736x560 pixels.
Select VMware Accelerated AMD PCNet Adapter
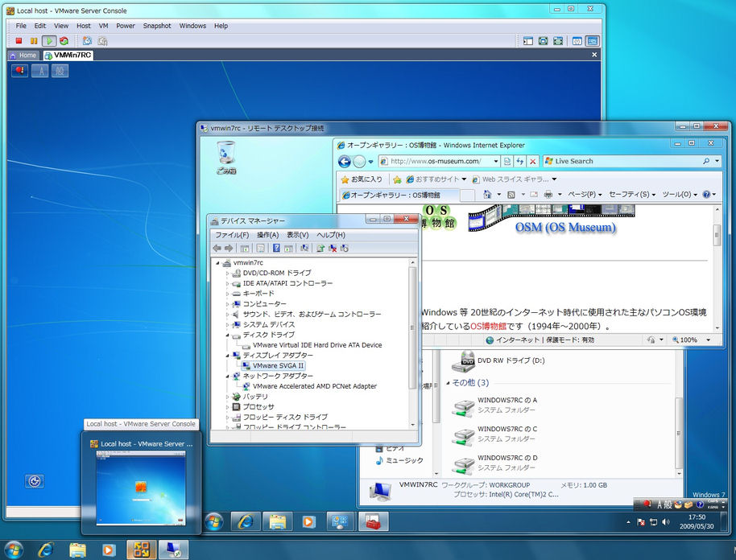pyautogui.click(x=315, y=386)
